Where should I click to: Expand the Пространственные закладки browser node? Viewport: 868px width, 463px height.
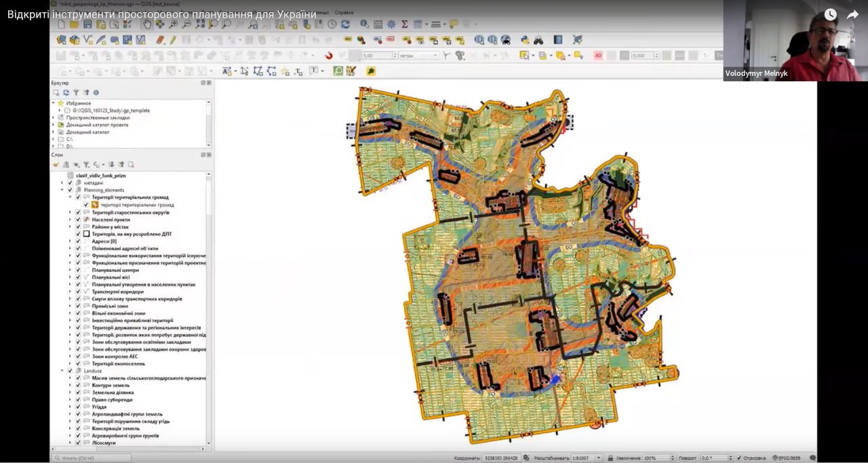pyautogui.click(x=54, y=117)
